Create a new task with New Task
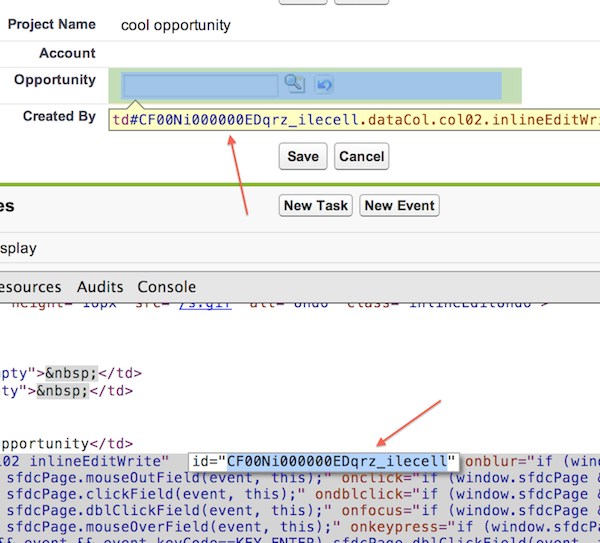The height and width of the screenshot is (543, 600). click(x=316, y=206)
